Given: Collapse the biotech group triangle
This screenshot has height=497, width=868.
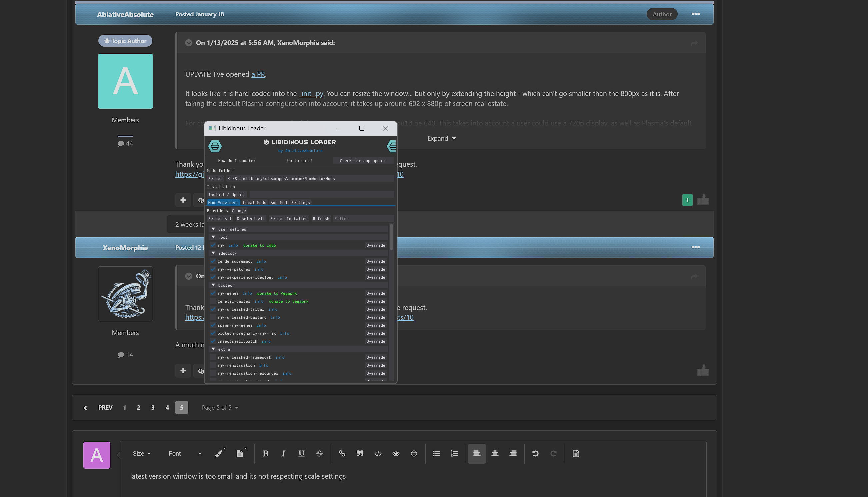Looking at the screenshot, I should coord(213,285).
